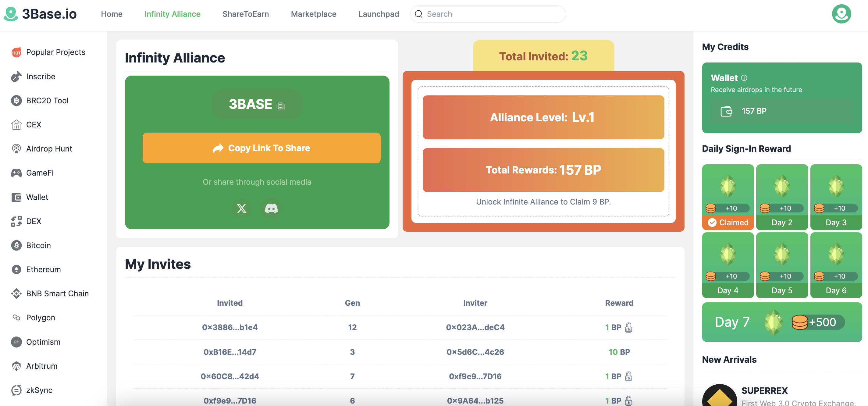Click the 3Base.io logo
The height and width of the screenshot is (406, 868).
[40, 14]
